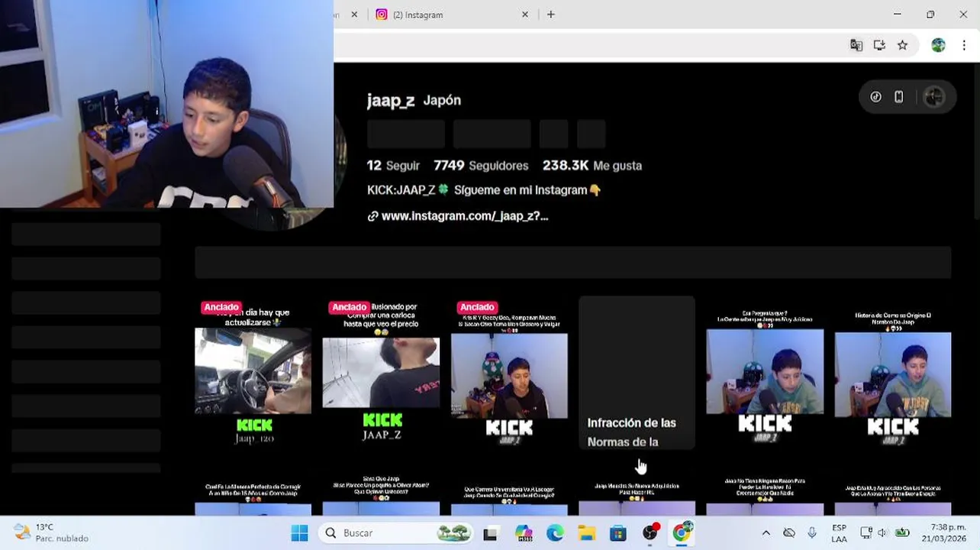Image resolution: width=980 pixels, height=550 pixels.
Task: Switch to OBS Studio on taskbar
Action: 650,533
